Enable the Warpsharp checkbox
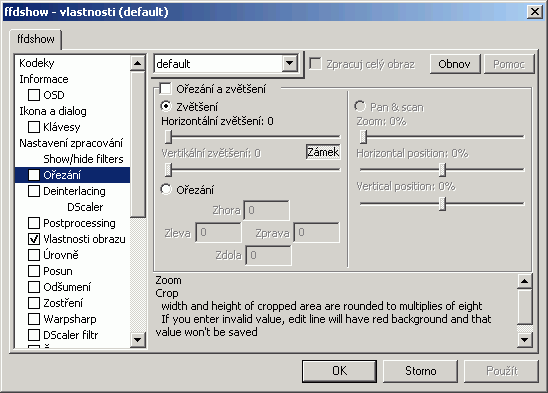This screenshot has width=548, height=393. 34,319
